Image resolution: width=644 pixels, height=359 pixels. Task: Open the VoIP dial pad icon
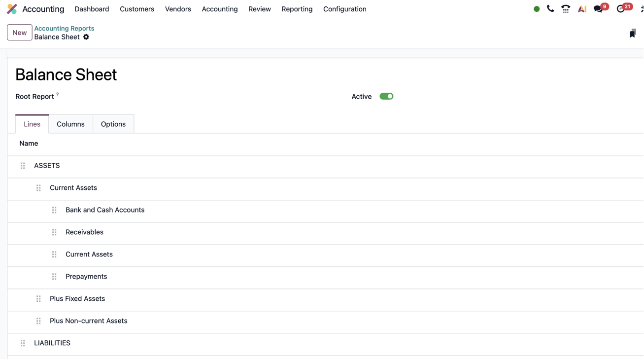point(566,9)
